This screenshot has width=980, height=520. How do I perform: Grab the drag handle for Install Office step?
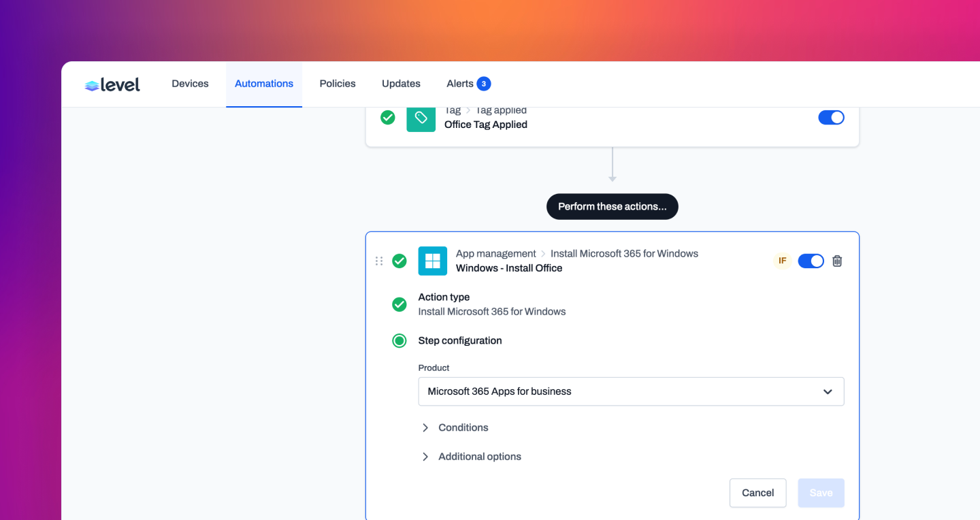379,261
